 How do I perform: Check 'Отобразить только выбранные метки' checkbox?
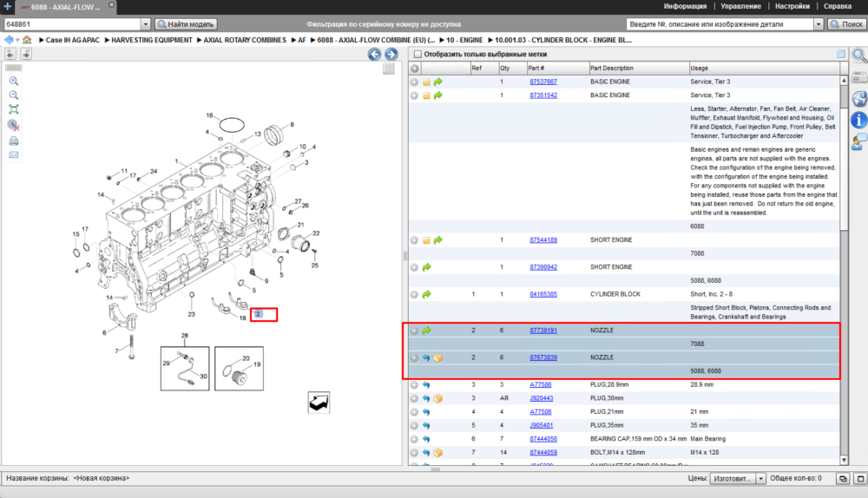(418, 55)
